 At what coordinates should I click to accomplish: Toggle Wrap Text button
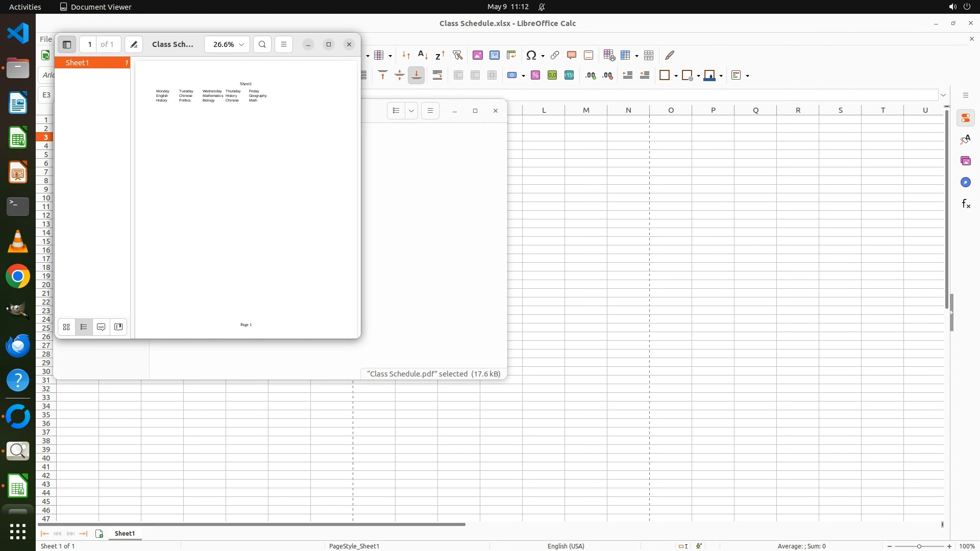tap(437, 76)
